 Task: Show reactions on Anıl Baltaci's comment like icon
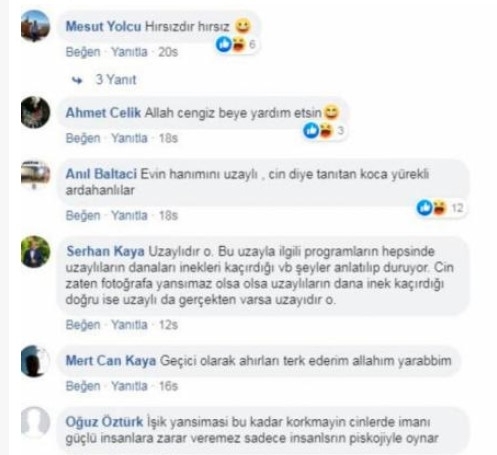[425, 208]
